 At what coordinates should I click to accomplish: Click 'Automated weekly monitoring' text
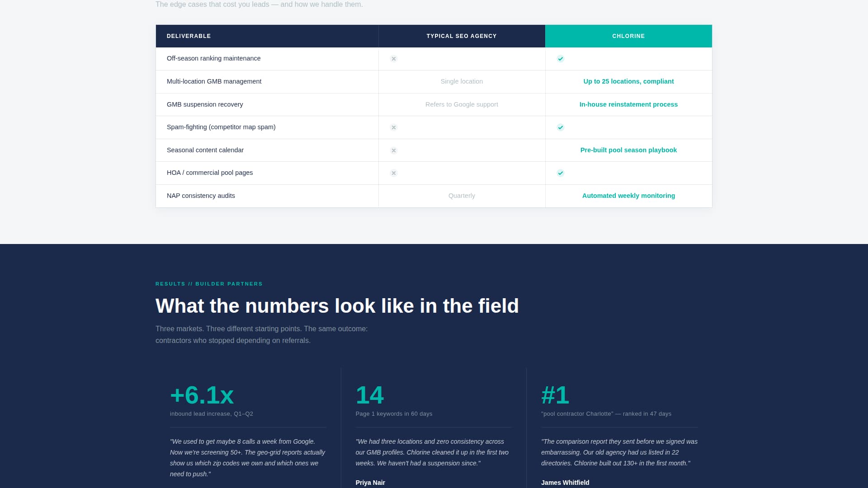(x=628, y=196)
